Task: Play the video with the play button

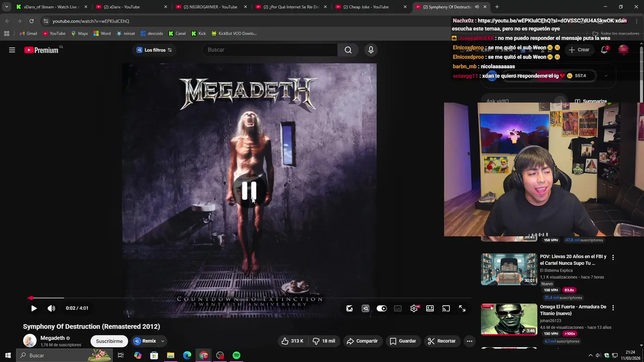Action: point(34,308)
